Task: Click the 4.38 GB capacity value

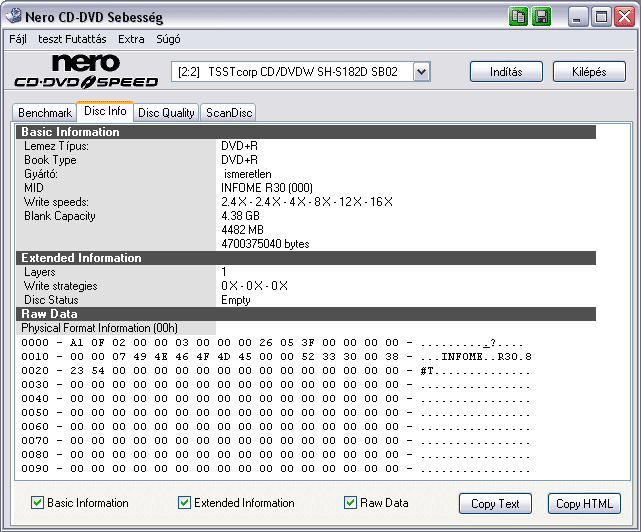Action: point(240,216)
